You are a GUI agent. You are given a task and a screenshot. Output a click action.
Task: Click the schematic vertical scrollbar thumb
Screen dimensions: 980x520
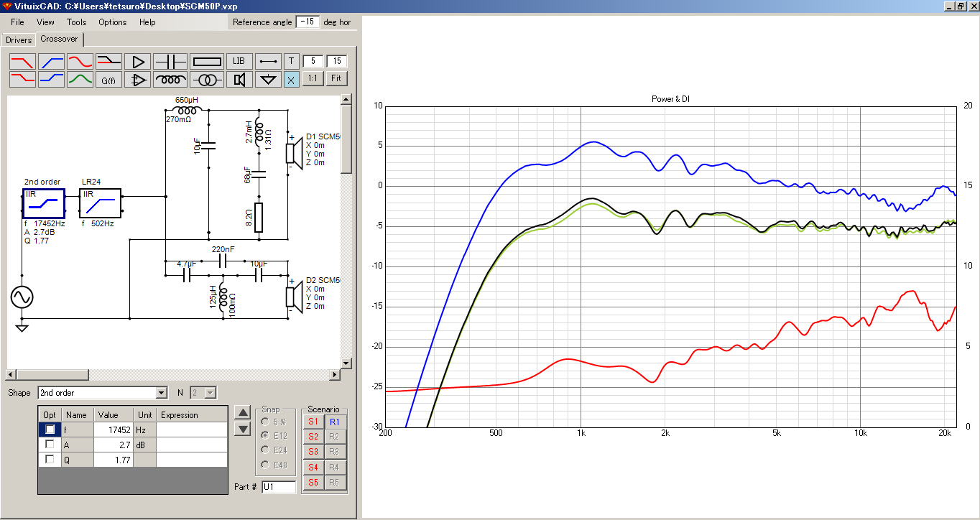[x=346, y=139]
